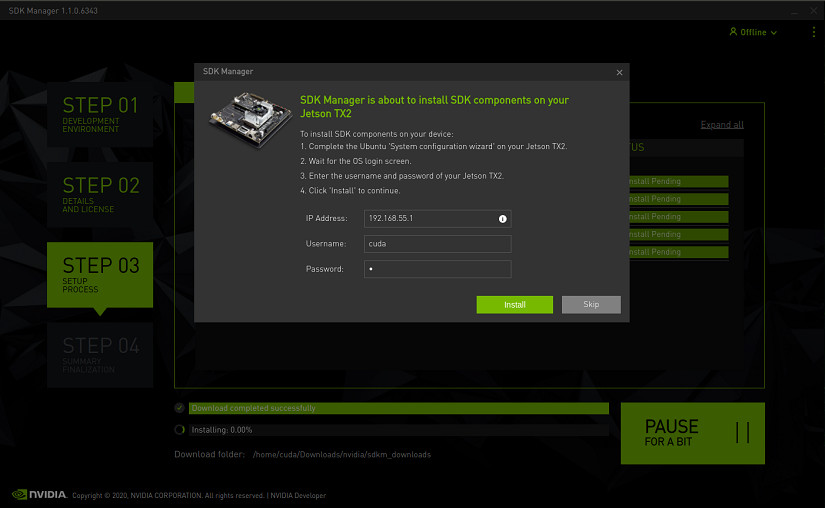This screenshot has width=825, height=508.
Task: Close the SDK Manager dialog
Action: (x=619, y=72)
